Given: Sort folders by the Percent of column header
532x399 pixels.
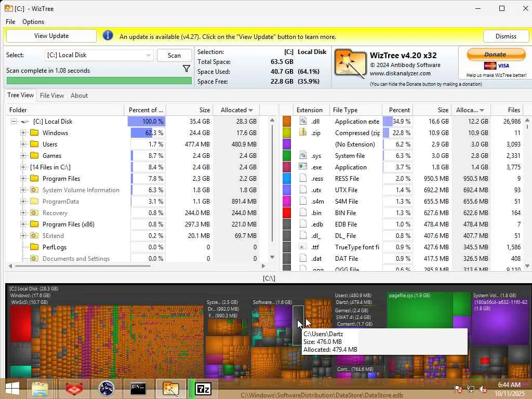Looking at the screenshot, I should [x=145, y=110].
